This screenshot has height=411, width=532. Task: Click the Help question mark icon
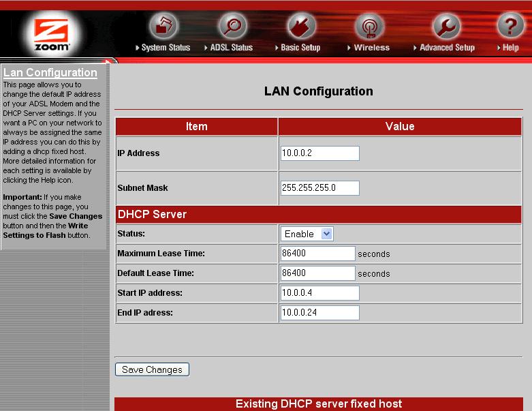(511, 25)
